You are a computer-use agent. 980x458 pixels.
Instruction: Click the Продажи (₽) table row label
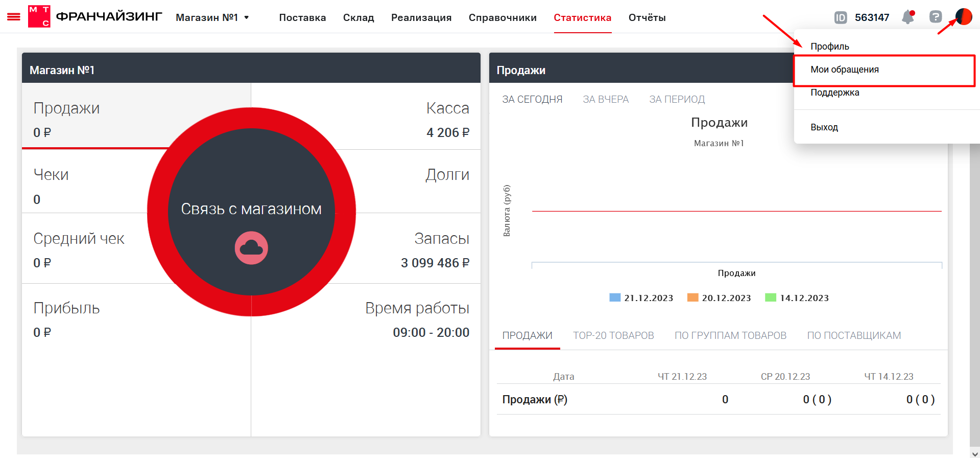(535, 399)
